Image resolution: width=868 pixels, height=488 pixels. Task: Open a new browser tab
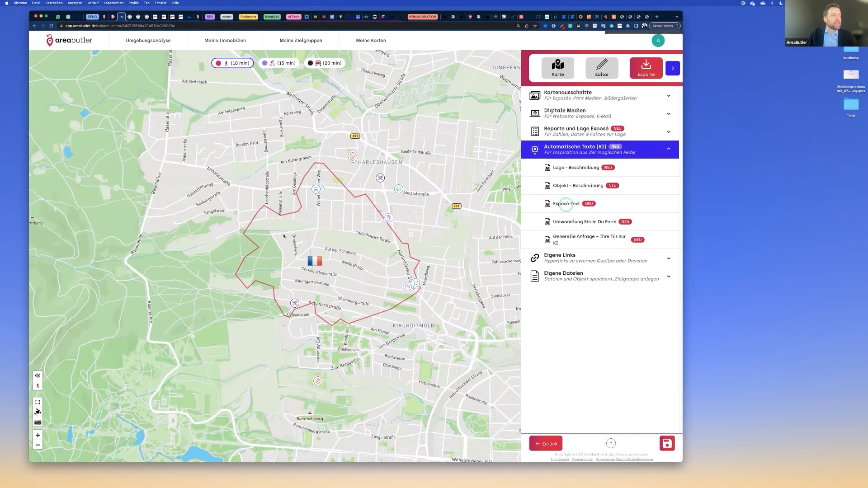point(657,17)
